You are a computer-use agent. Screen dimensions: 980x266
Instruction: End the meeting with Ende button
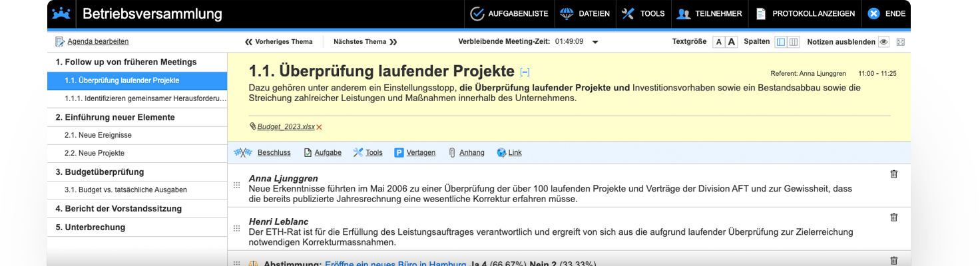point(886,14)
